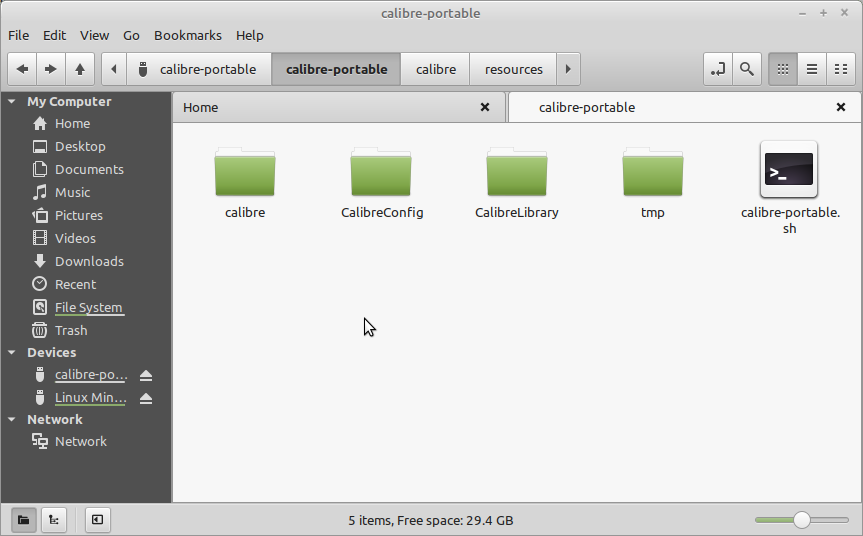
Task: Open Home in the sidebar
Action: [x=72, y=124]
